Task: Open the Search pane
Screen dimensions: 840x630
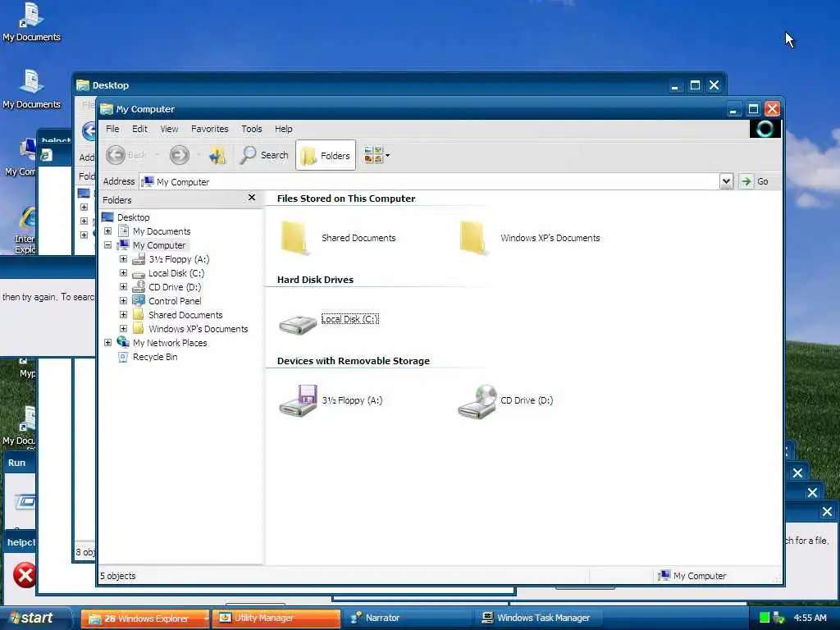Action: pyautogui.click(x=264, y=155)
